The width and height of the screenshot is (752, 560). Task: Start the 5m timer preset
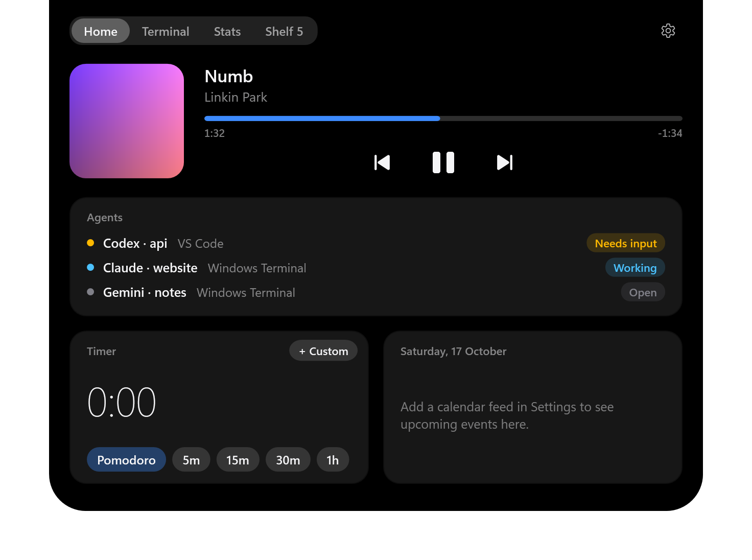[x=191, y=460]
